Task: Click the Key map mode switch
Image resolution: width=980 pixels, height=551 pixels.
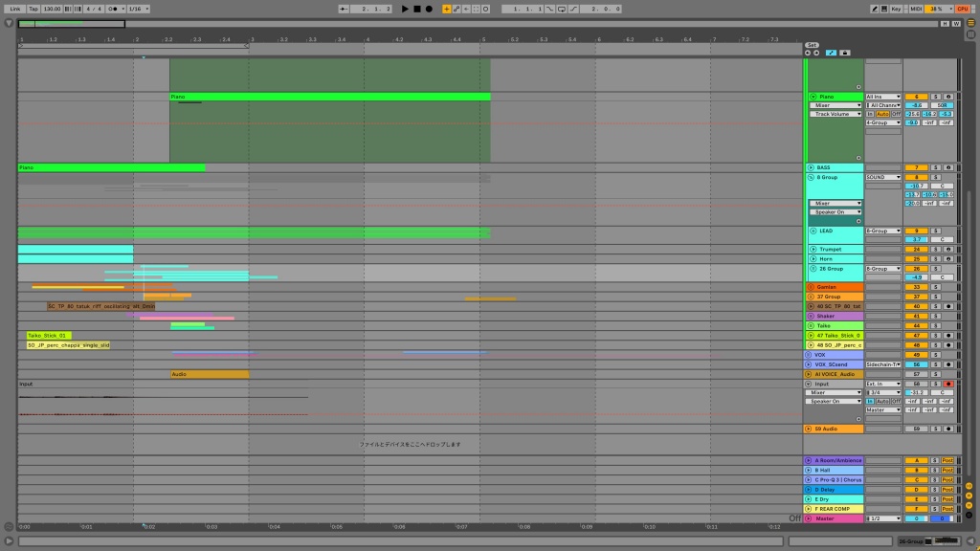Action: [896, 9]
